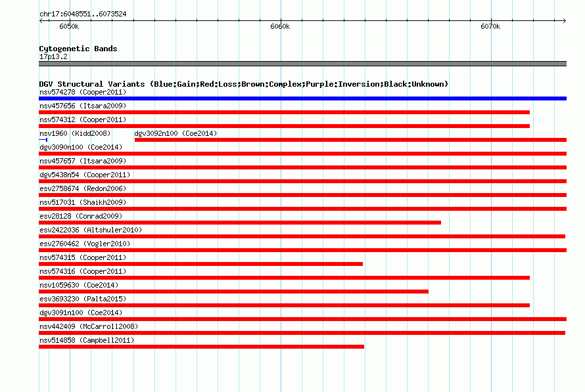Image resolution: width=585 pixels, height=392 pixels.
Task: Click the red bar under nsv514858
Action: (202, 347)
